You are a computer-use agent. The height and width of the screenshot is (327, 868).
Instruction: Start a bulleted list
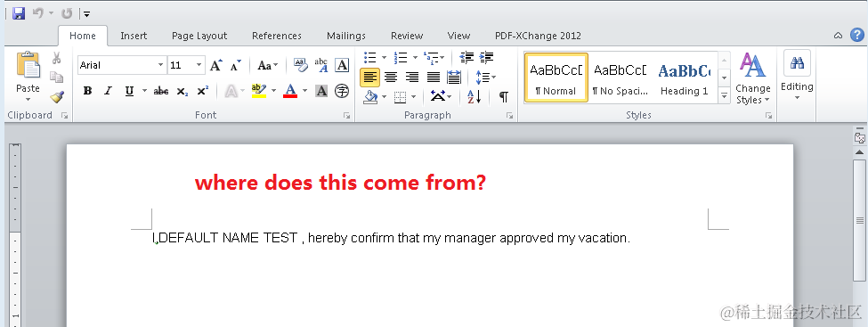pos(370,58)
